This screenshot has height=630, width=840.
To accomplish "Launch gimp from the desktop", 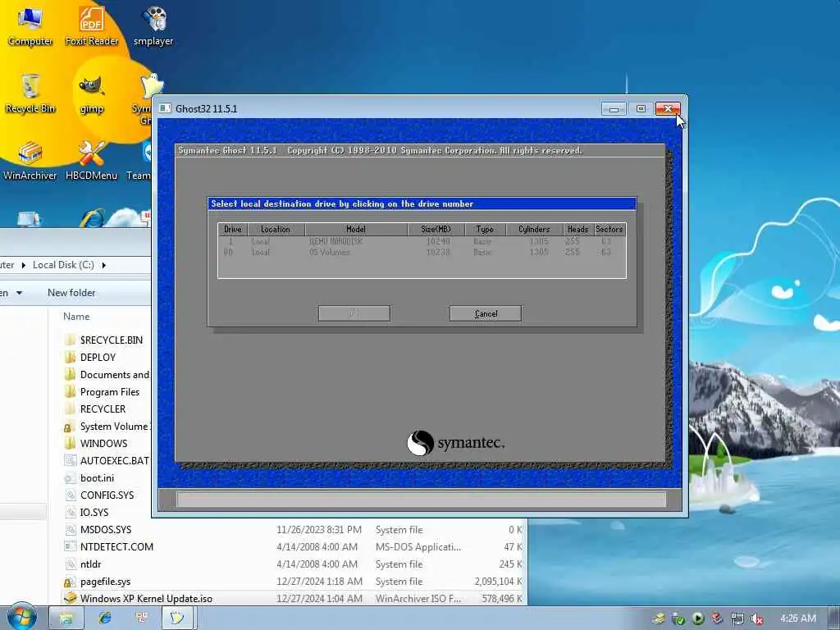I will click(92, 94).
